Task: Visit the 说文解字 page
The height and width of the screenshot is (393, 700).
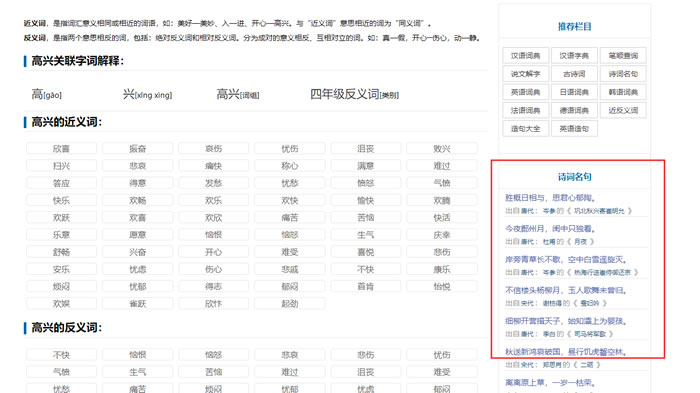Action: coord(525,74)
